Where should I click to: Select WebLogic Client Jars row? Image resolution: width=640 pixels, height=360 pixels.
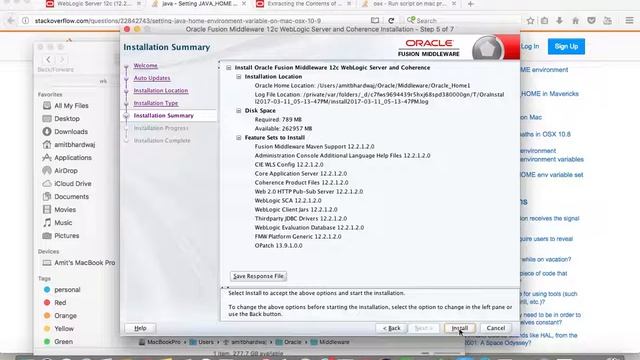click(296, 209)
